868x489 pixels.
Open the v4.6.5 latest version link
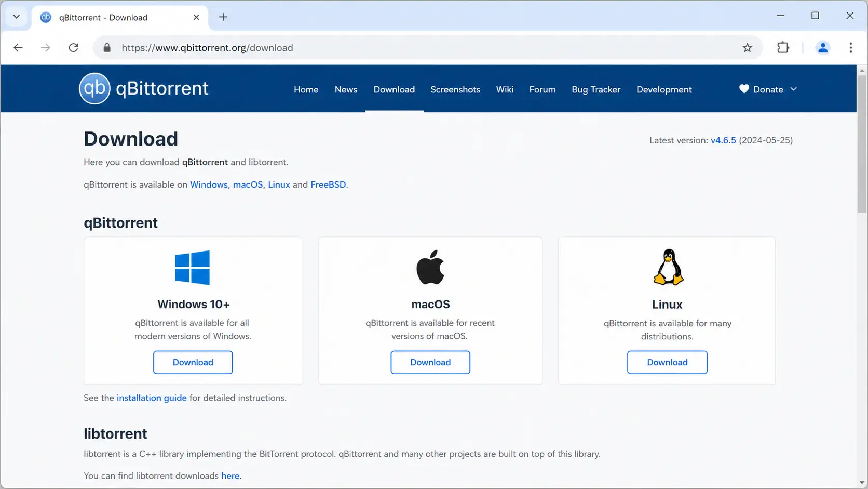723,140
